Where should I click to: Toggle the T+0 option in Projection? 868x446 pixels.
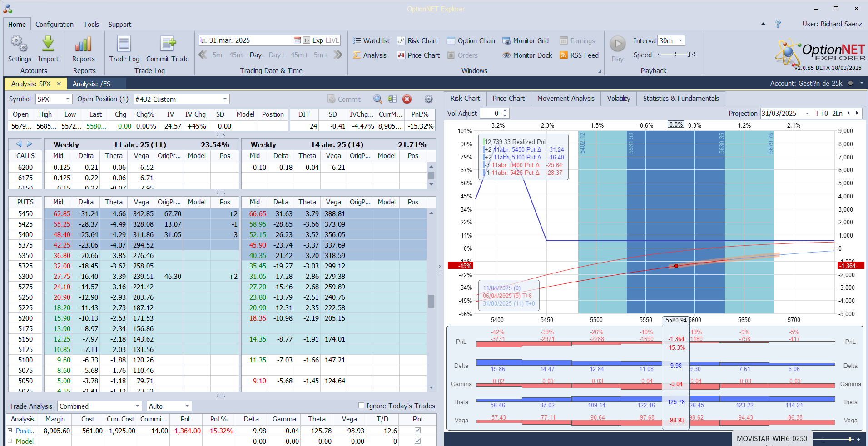tap(821, 113)
